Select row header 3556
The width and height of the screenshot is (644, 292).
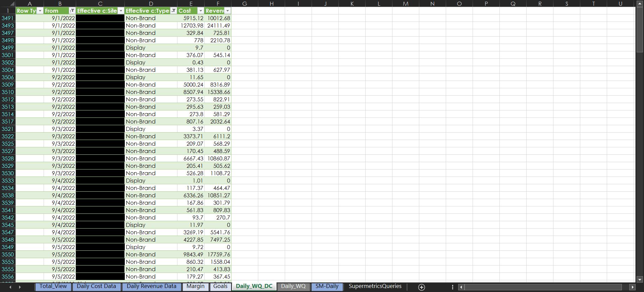point(8,277)
